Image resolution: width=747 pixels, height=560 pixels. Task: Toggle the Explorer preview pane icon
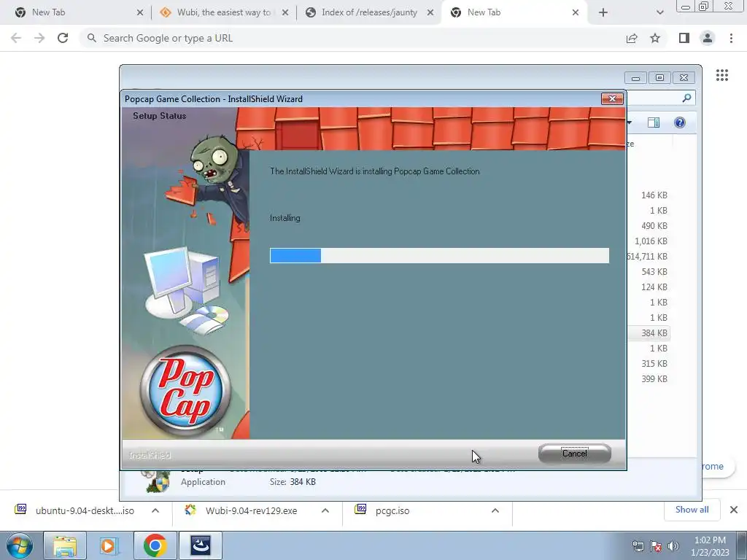pyautogui.click(x=654, y=122)
